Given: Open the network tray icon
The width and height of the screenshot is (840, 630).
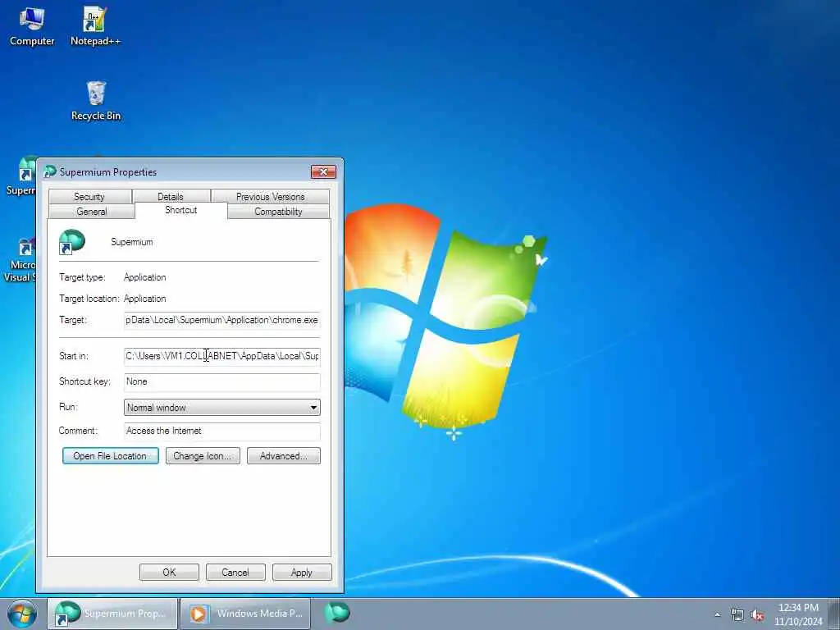Looking at the screenshot, I should (x=737, y=614).
